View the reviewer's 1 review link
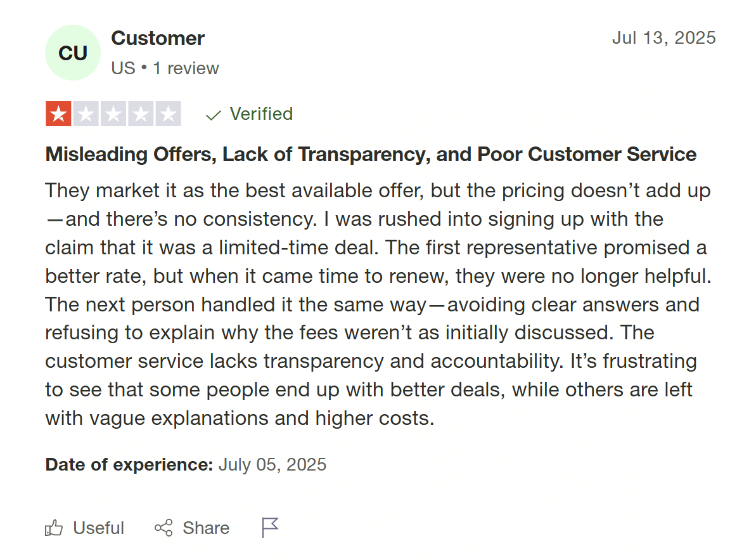This screenshot has width=756, height=560. [186, 68]
